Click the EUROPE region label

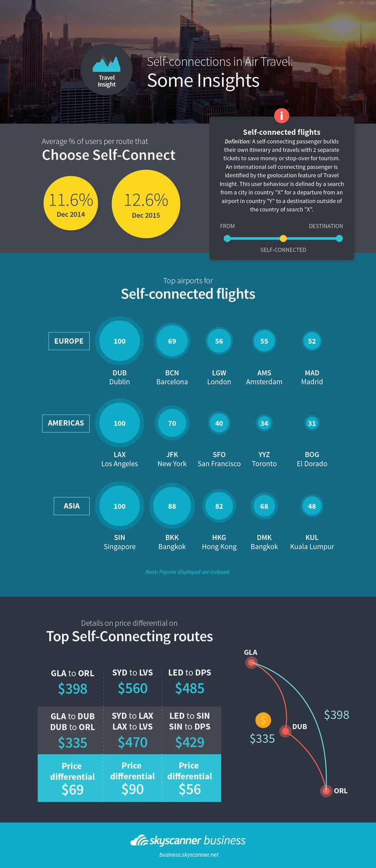point(69,341)
